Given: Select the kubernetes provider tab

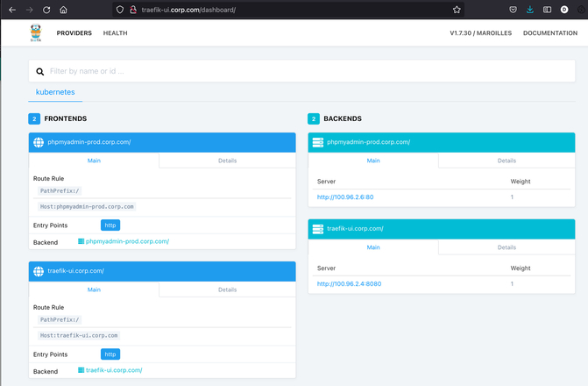Looking at the screenshot, I should tap(55, 92).
